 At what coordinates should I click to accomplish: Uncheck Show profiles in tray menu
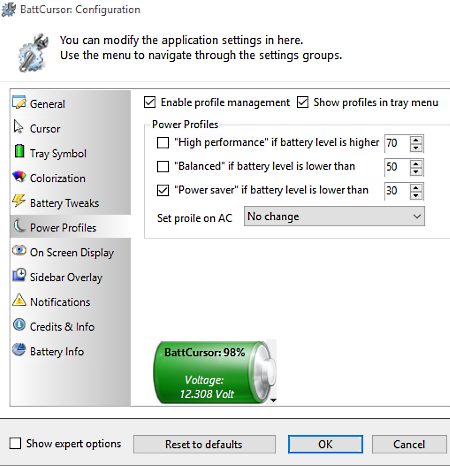click(303, 102)
